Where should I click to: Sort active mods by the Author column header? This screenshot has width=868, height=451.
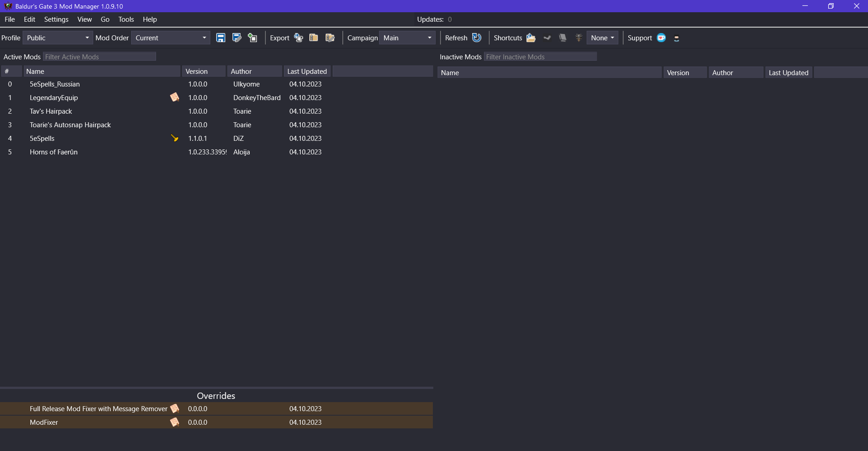(x=255, y=72)
